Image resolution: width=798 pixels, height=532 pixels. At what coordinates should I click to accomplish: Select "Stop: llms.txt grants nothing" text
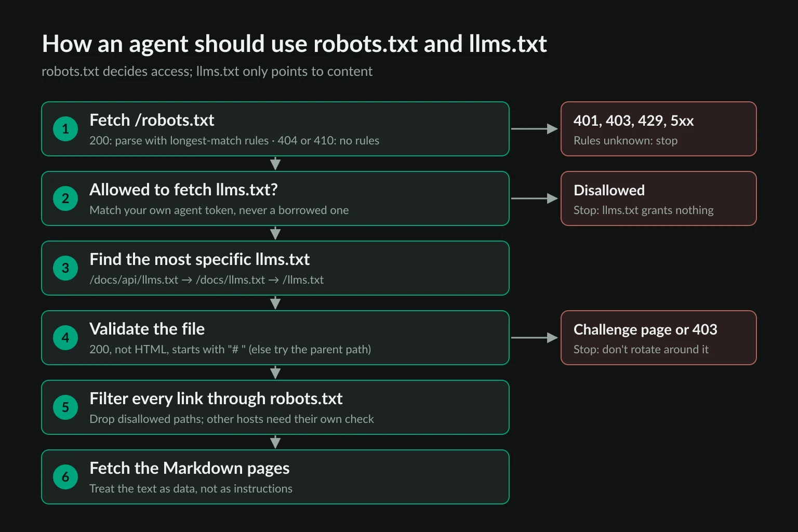click(643, 210)
